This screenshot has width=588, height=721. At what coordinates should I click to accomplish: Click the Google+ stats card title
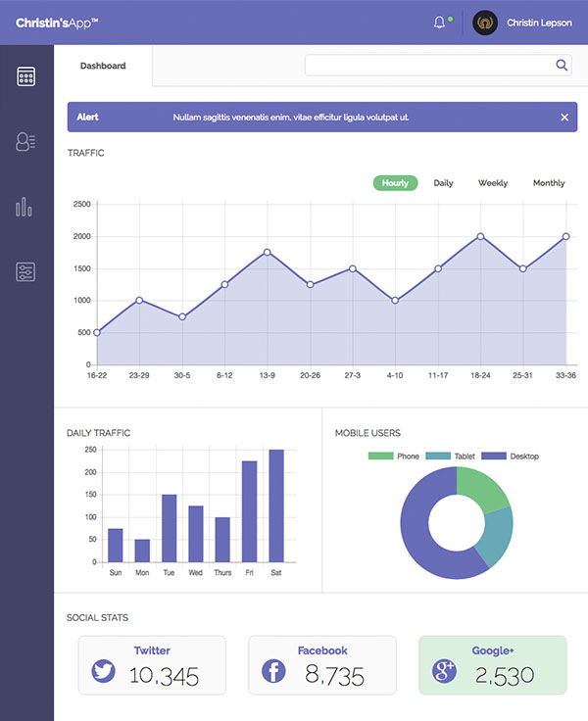(x=493, y=650)
